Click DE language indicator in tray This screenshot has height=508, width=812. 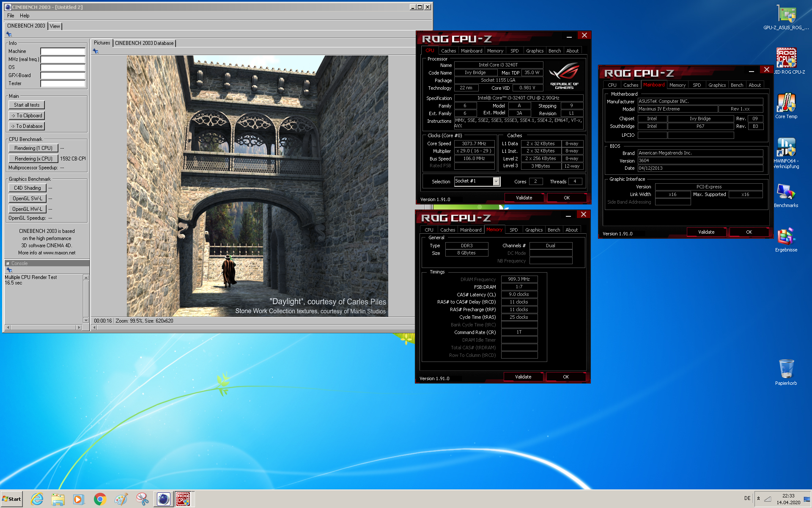747,499
